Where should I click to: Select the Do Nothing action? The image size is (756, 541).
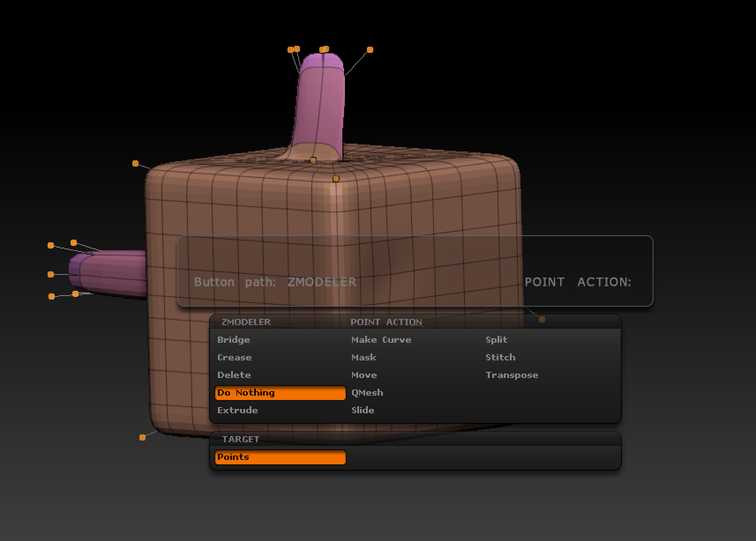coord(245,393)
